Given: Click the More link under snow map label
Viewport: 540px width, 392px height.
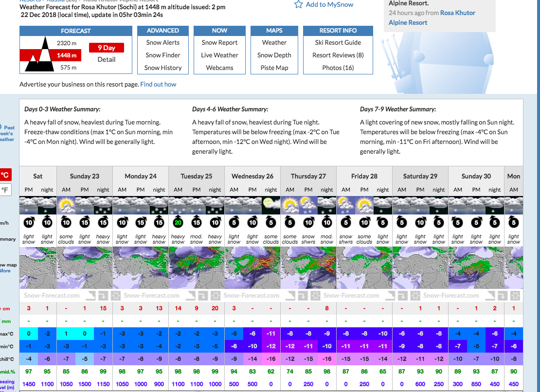Looking at the screenshot, I should pos(5,271).
